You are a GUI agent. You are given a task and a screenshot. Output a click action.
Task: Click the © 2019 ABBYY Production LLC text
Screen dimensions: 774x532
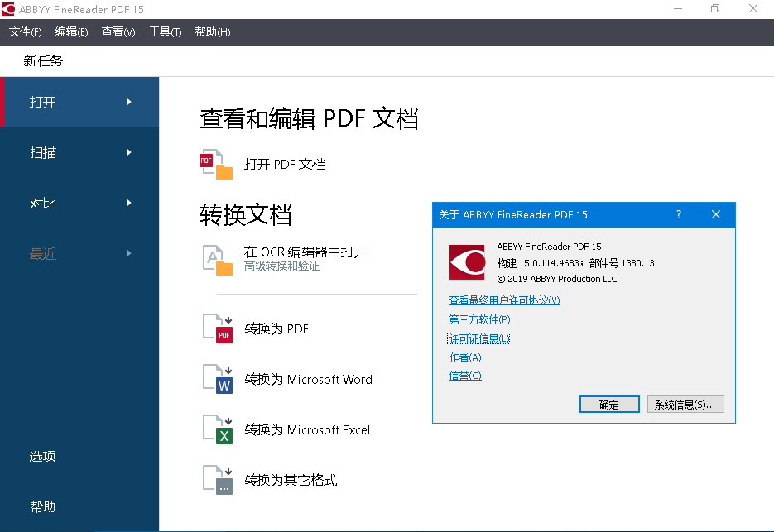coord(557,279)
